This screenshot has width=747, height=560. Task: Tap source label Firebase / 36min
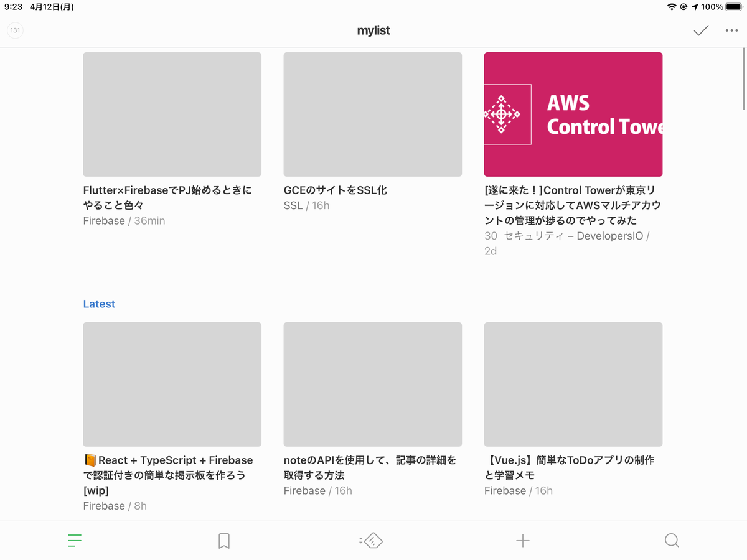pyautogui.click(x=124, y=221)
